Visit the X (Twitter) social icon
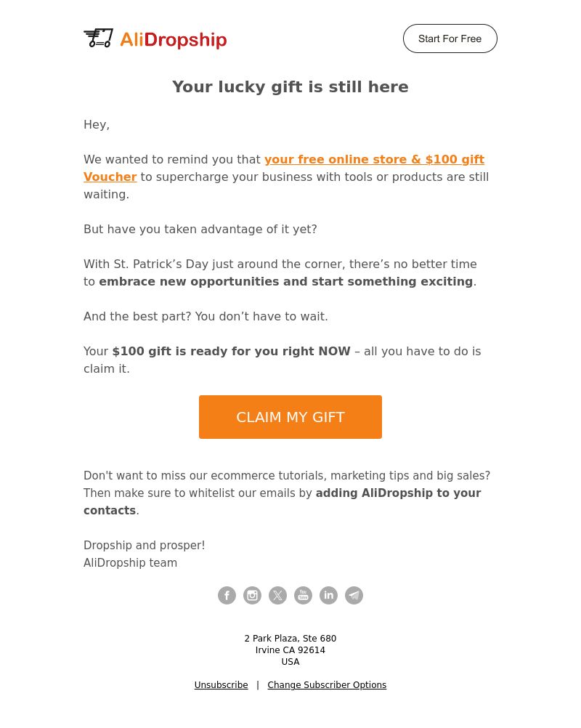Image resolution: width=581 pixels, height=728 pixels. click(277, 595)
